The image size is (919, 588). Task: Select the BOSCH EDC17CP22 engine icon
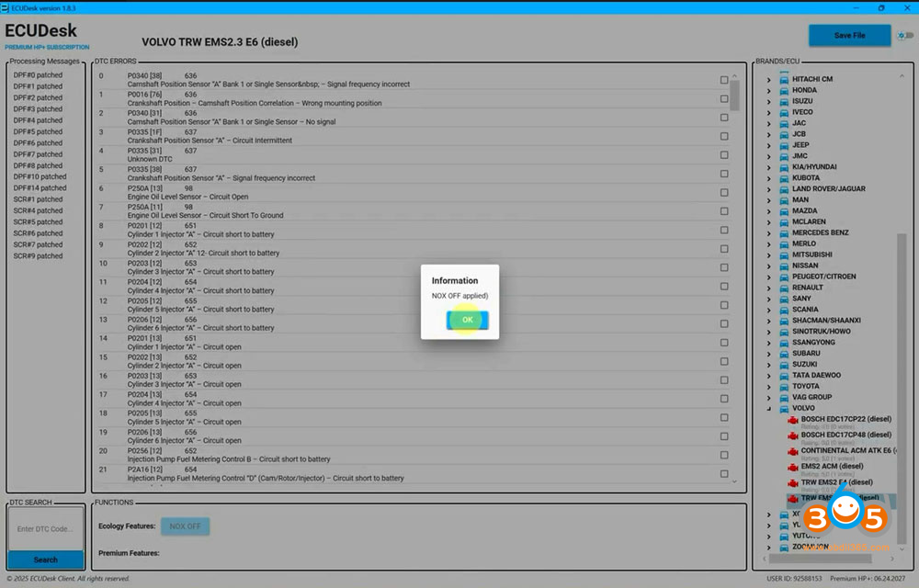792,419
